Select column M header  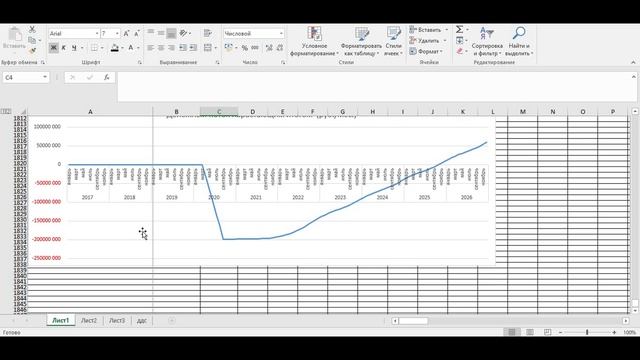pyautogui.click(x=522, y=111)
